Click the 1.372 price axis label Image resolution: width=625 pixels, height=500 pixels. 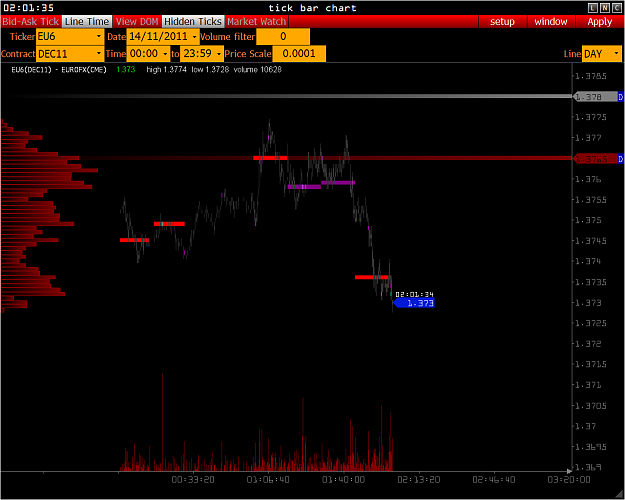(x=588, y=344)
